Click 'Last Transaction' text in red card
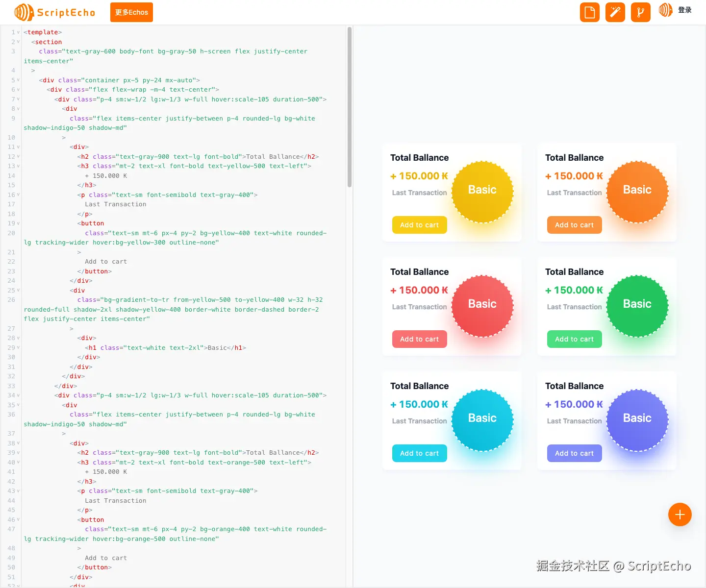This screenshot has height=588, width=706. pos(420,307)
